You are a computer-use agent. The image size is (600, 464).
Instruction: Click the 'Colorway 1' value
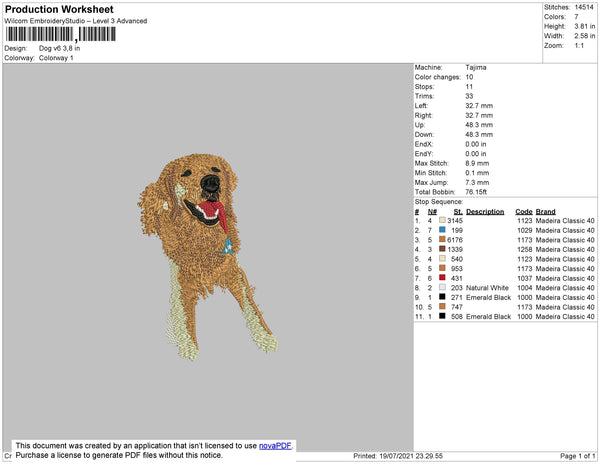[56, 58]
